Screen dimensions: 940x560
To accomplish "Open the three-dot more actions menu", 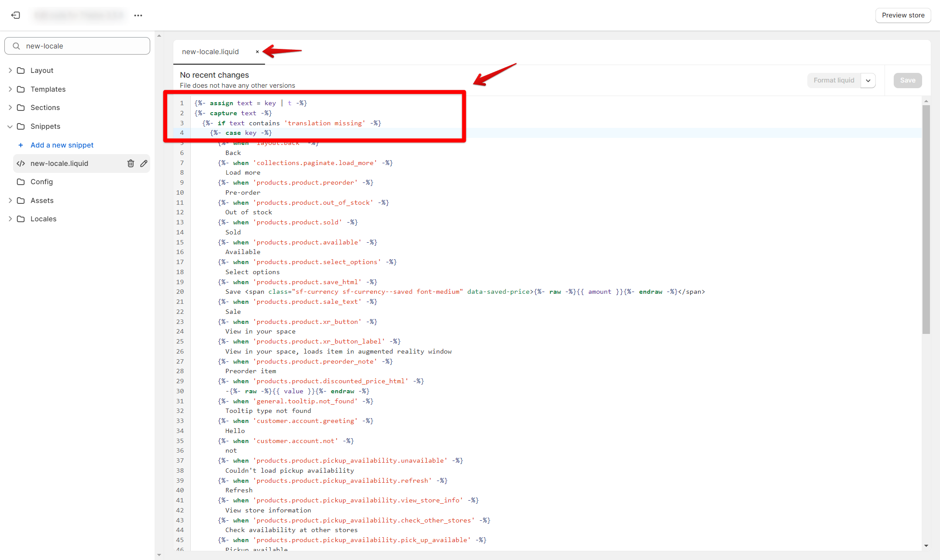I will click(138, 15).
